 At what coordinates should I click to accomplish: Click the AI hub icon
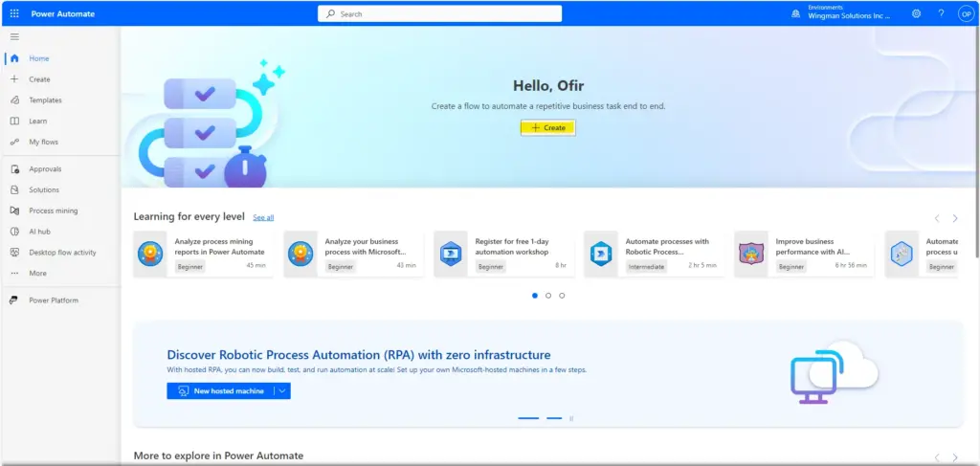click(14, 232)
